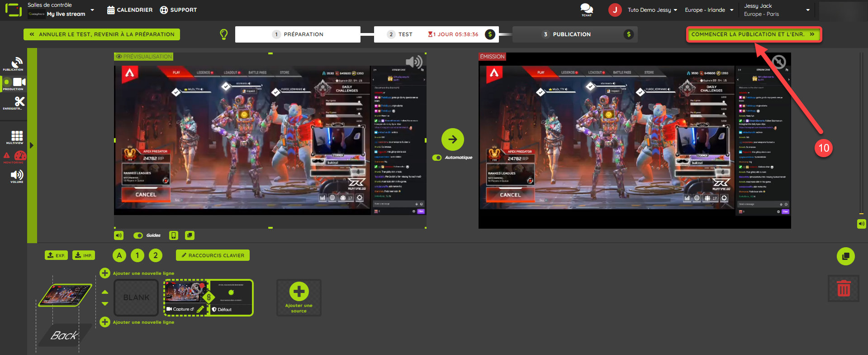This screenshot has width=868, height=355.
Task: Click the user avatar J
Action: [615, 10]
